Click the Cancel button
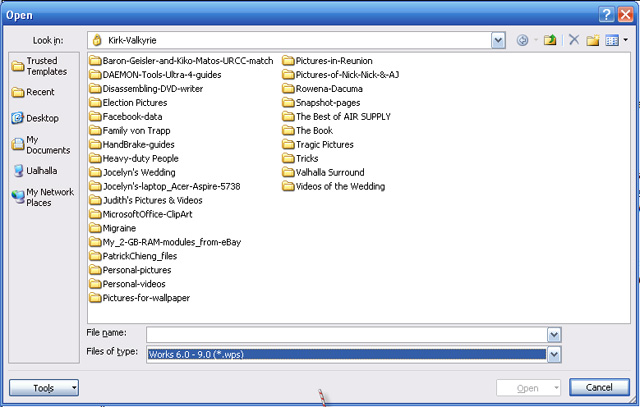The height and width of the screenshot is (407, 640). pos(598,387)
